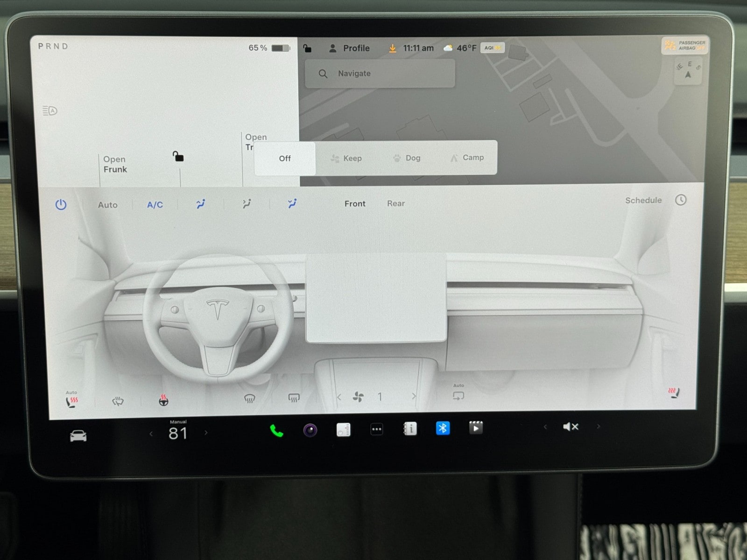Select Dog mode

407,158
